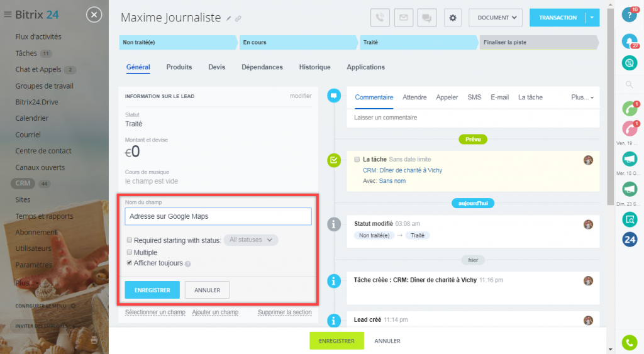Click help icon next to Afficher toujours
The image size is (644, 354).
(x=187, y=264)
